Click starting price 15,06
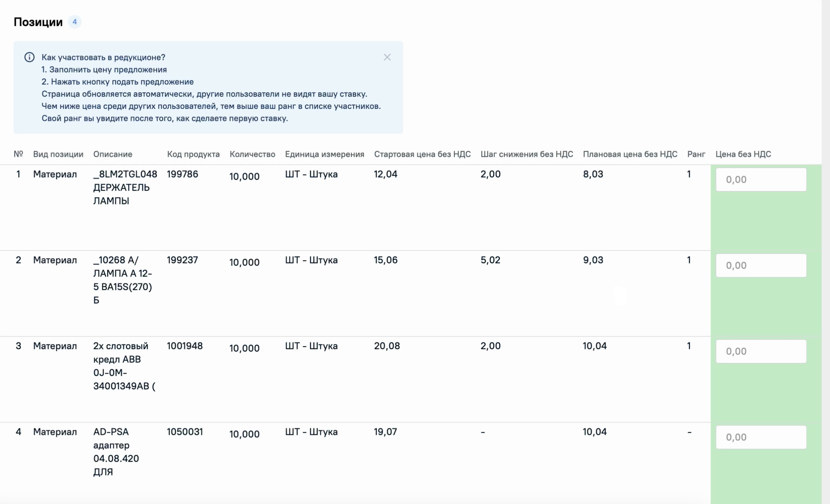Screen dimensions: 830x504 [386, 260]
